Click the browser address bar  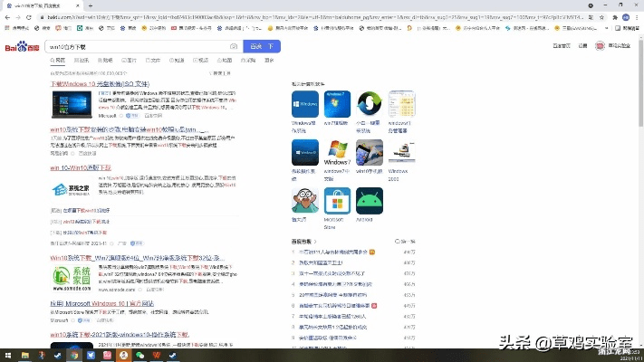coord(314,17)
